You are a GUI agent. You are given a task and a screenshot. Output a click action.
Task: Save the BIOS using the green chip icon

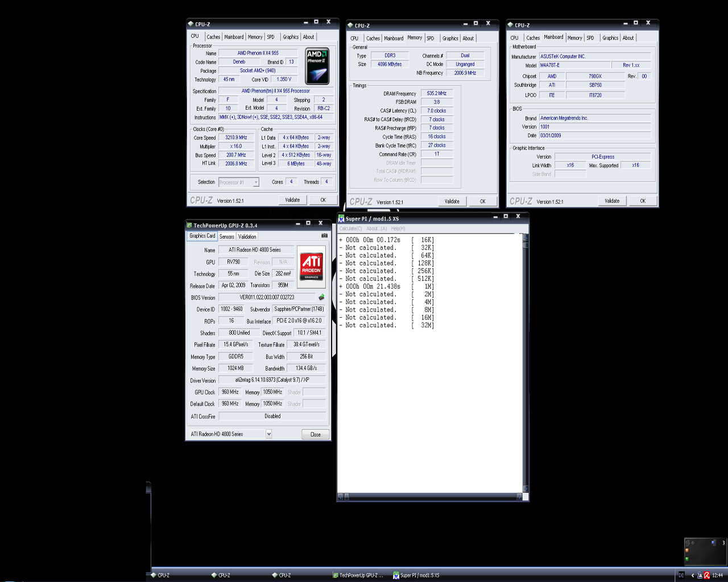click(321, 297)
